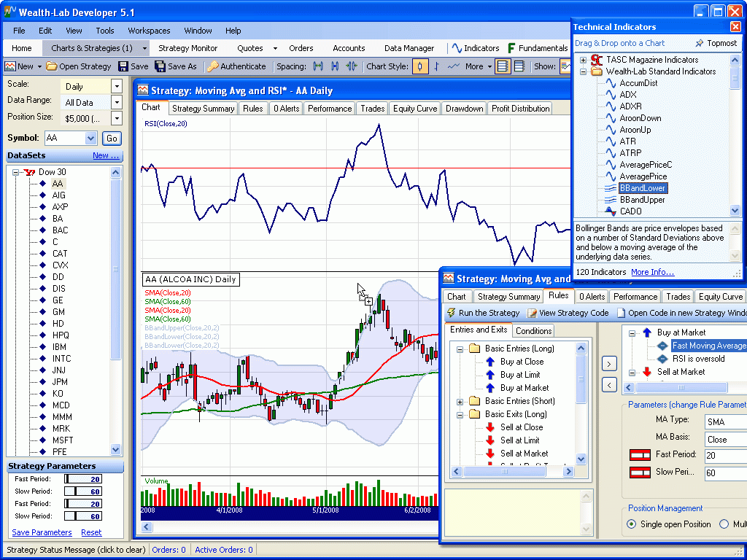The image size is (747, 560).
Task: Toggle the Fast Period red parameter switch
Action: point(640,454)
